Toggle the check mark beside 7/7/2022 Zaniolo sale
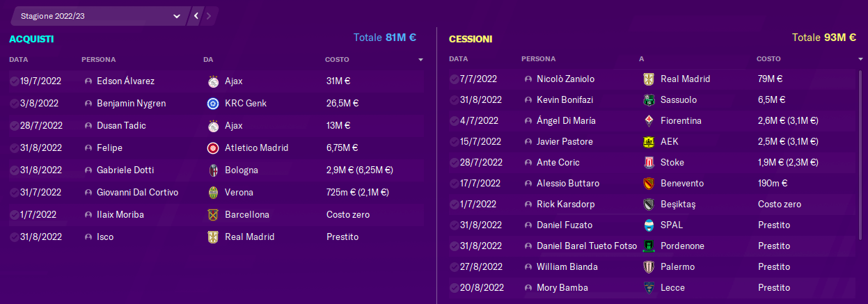 tap(454, 79)
